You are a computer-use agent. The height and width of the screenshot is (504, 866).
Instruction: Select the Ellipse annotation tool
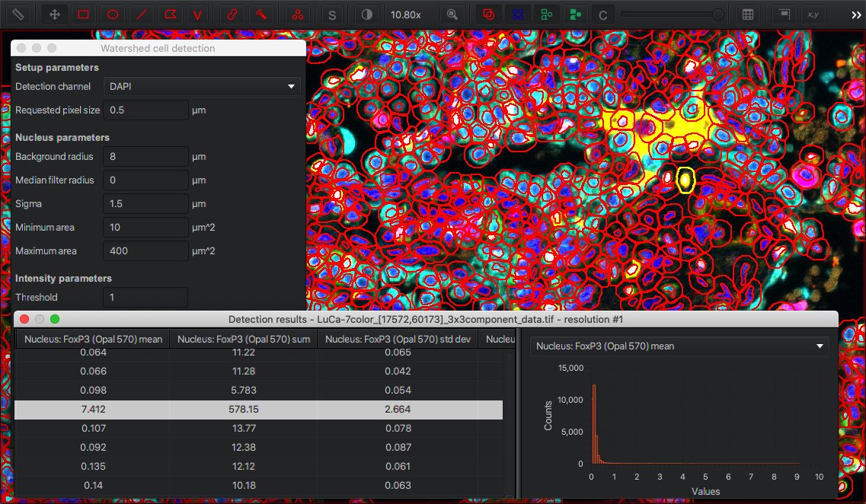113,14
